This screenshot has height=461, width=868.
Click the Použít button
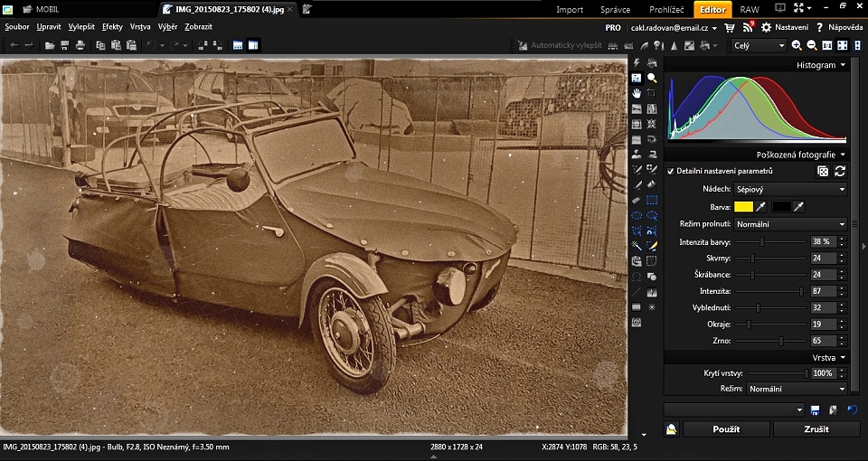[x=726, y=429]
